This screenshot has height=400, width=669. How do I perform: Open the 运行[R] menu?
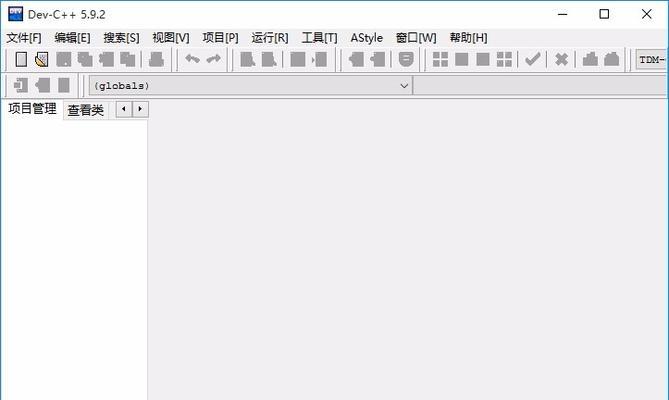[x=270, y=38]
